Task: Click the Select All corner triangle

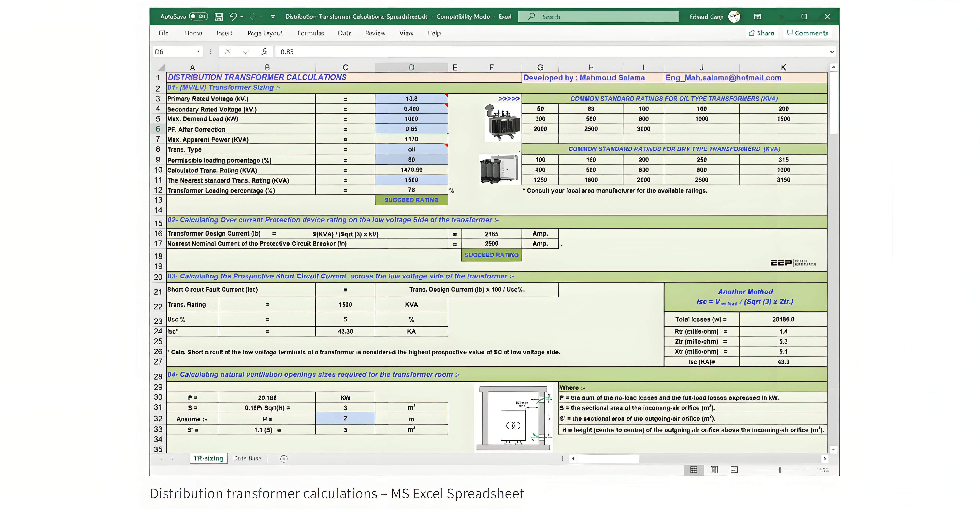Action: pyautogui.click(x=161, y=68)
